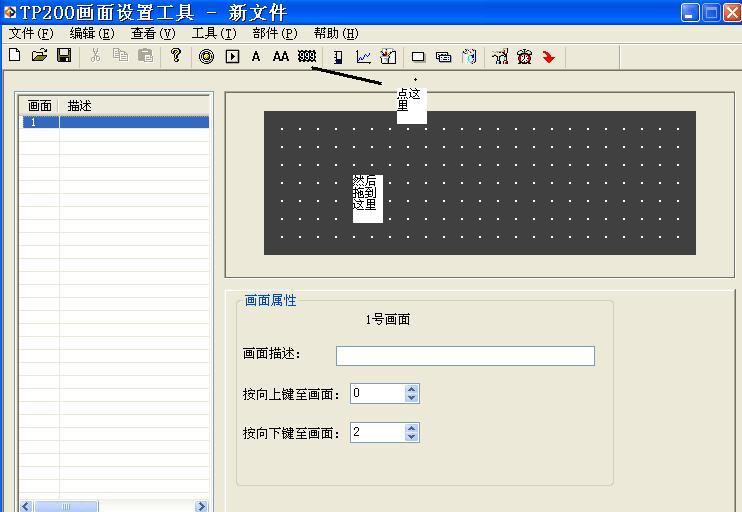The width and height of the screenshot is (742, 512).
Task: Click the '9999' register display tool icon
Action: (x=307, y=57)
